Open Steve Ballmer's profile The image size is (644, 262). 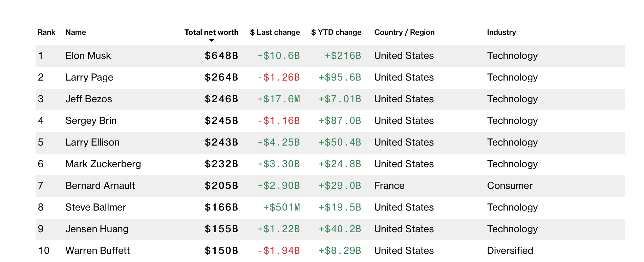click(95, 208)
